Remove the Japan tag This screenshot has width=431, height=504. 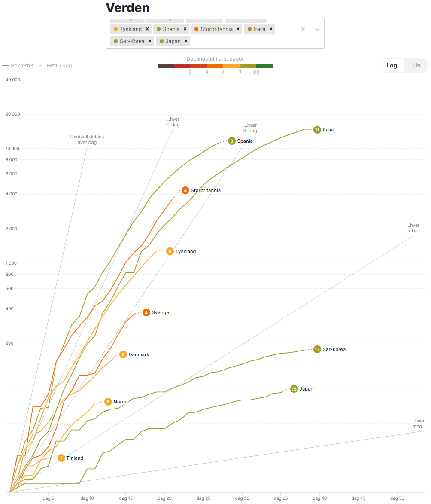[186, 41]
